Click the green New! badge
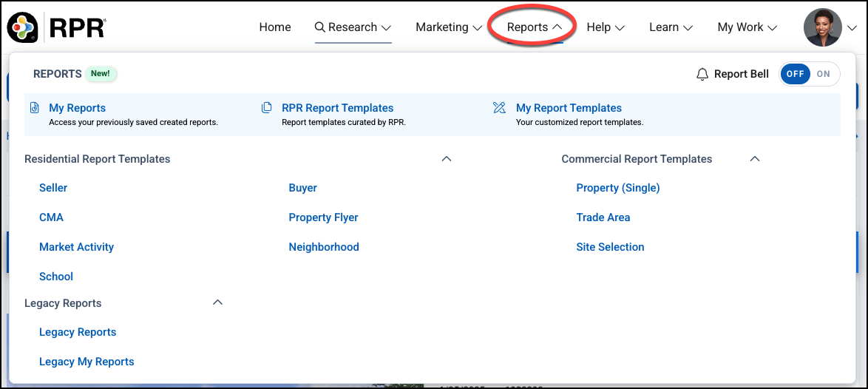Viewport: 868px width, 389px height. (x=101, y=74)
